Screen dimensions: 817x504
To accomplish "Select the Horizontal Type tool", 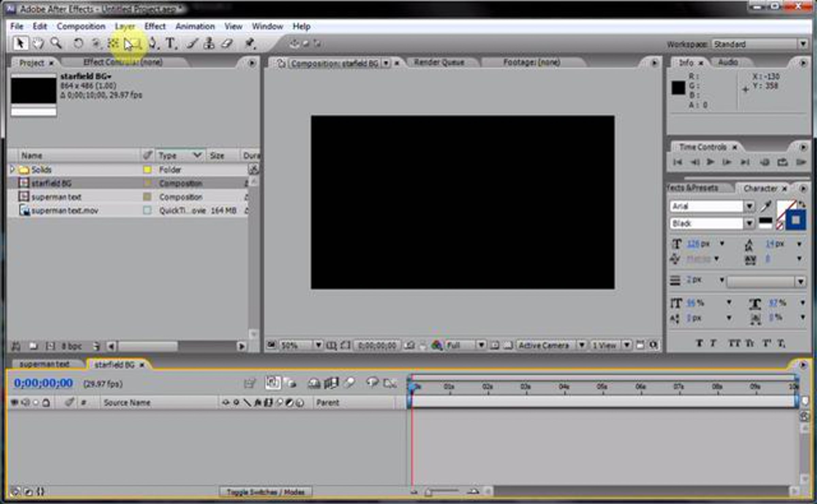I will click(171, 44).
